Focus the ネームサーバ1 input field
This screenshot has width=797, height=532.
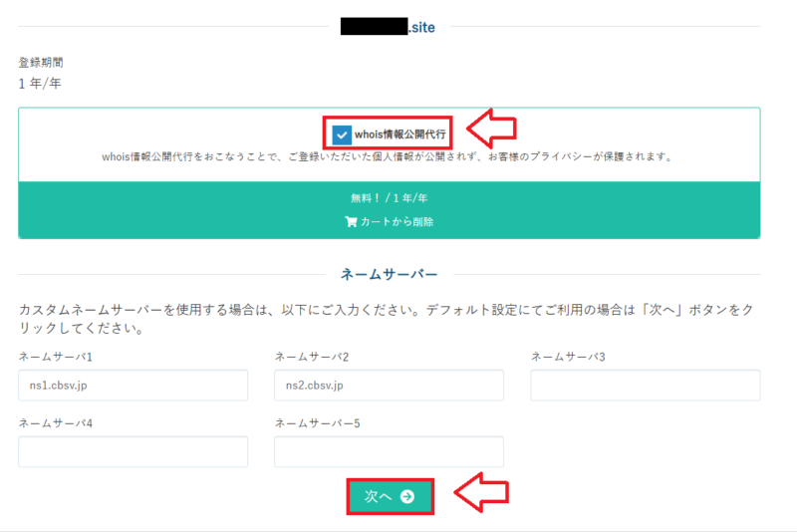click(x=133, y=386)
